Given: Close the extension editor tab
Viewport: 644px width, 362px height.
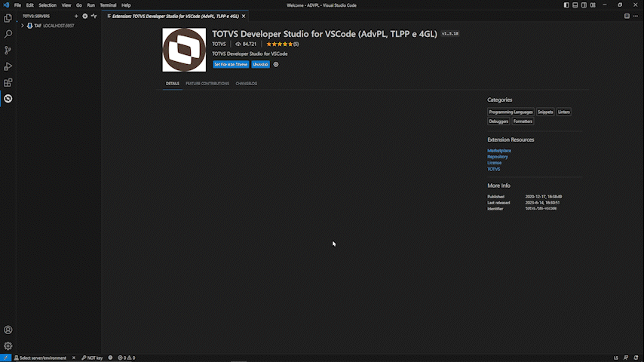Looking at the screenshot, I should click(x=244, y=16).
